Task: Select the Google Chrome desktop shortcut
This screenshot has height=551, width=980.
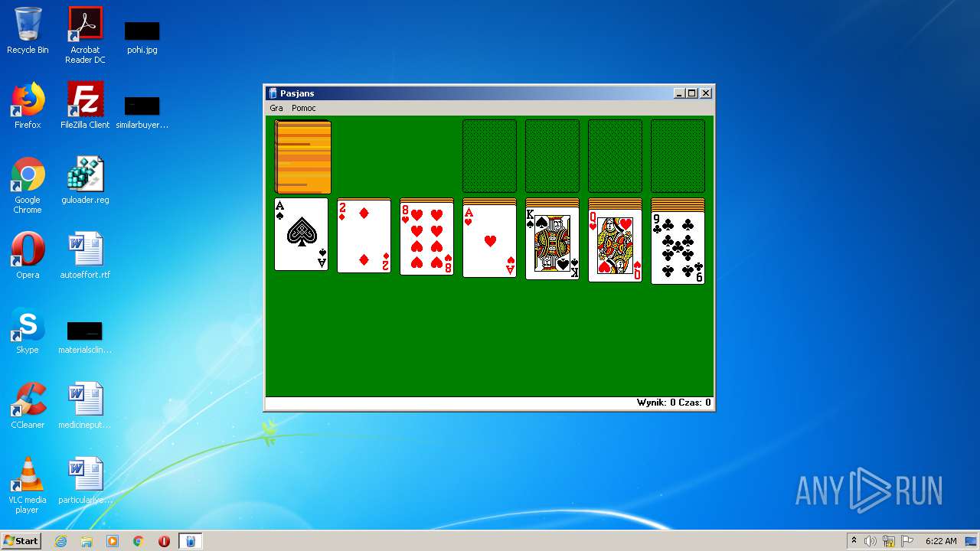Action: tap(28, 185)
